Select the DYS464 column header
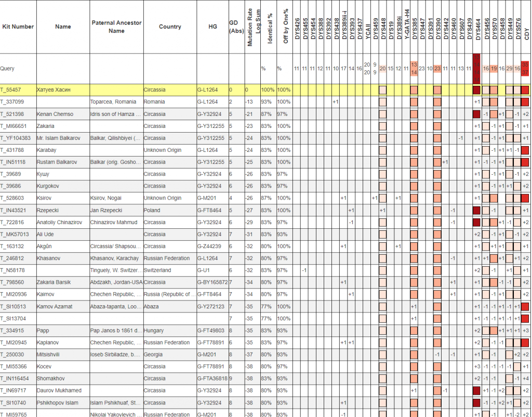The width and height of the screenshot is (532, 417). [477, 27]
